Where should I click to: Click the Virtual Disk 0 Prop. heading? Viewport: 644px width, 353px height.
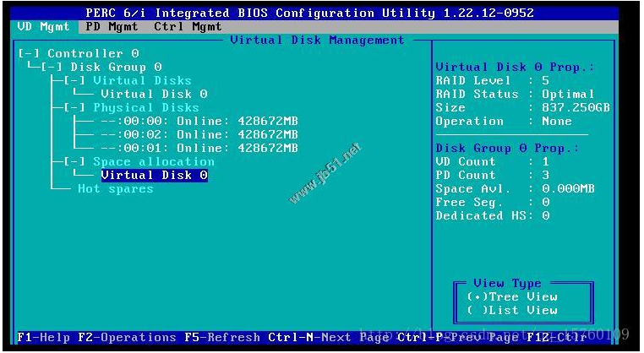[x=515, y=68]
